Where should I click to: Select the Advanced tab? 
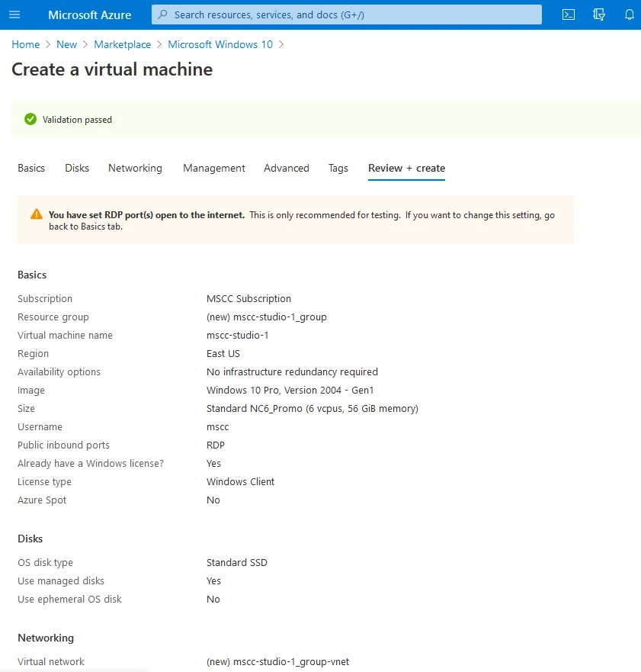coord(287,168)
